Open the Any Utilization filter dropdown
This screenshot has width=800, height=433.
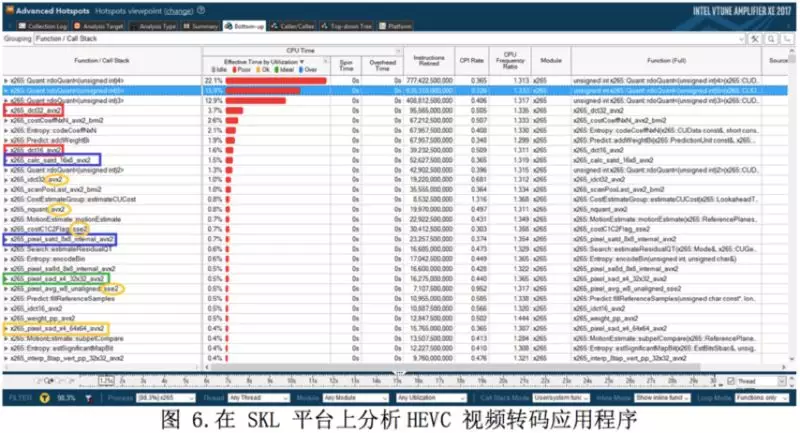[431, 398]
